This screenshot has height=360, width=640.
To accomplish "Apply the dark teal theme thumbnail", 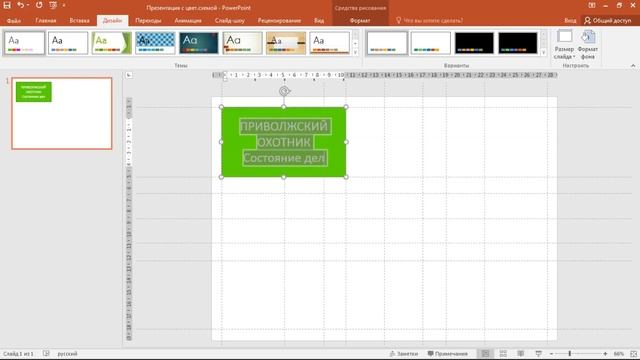I will click(199, 43).
